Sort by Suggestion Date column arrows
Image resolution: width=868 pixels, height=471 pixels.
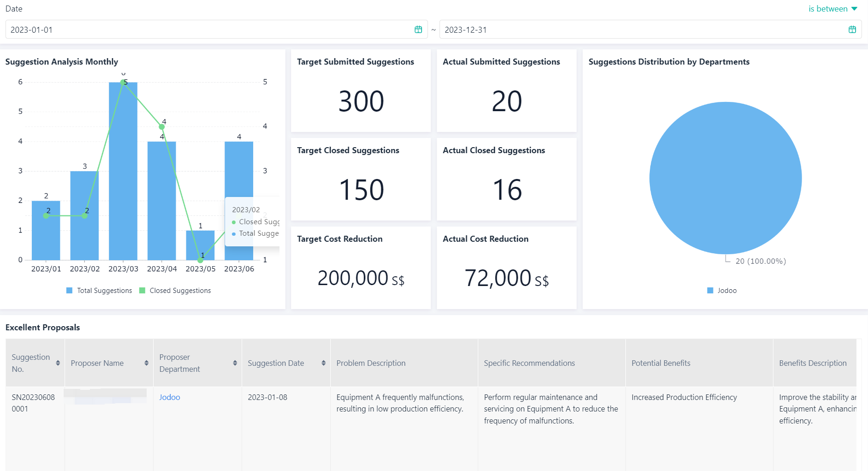323,363
